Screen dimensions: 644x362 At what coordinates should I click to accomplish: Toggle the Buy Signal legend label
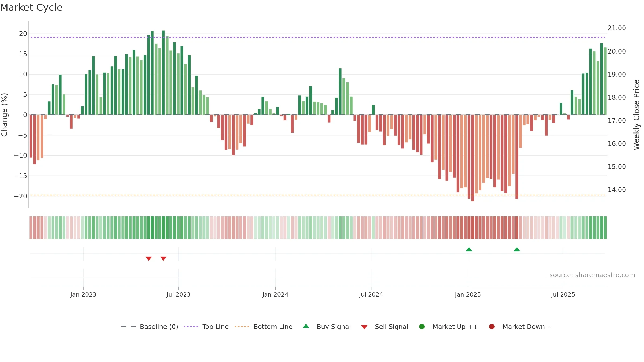(x=334, y=327)
